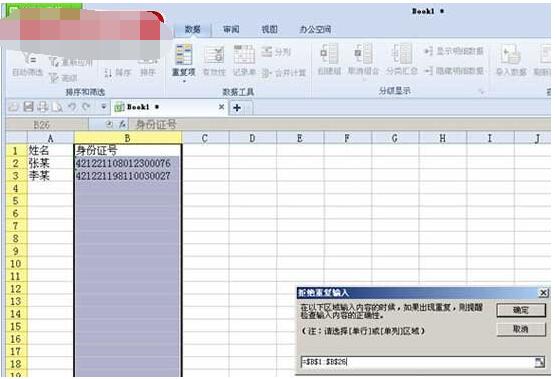
Task: Click cell containing 张某
Action: 50,163
